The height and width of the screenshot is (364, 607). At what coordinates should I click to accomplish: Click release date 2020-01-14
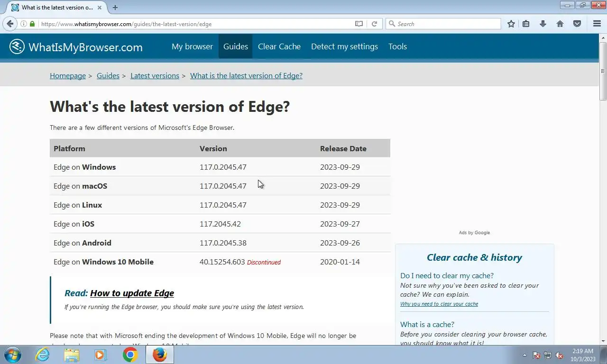pos(340,262)
